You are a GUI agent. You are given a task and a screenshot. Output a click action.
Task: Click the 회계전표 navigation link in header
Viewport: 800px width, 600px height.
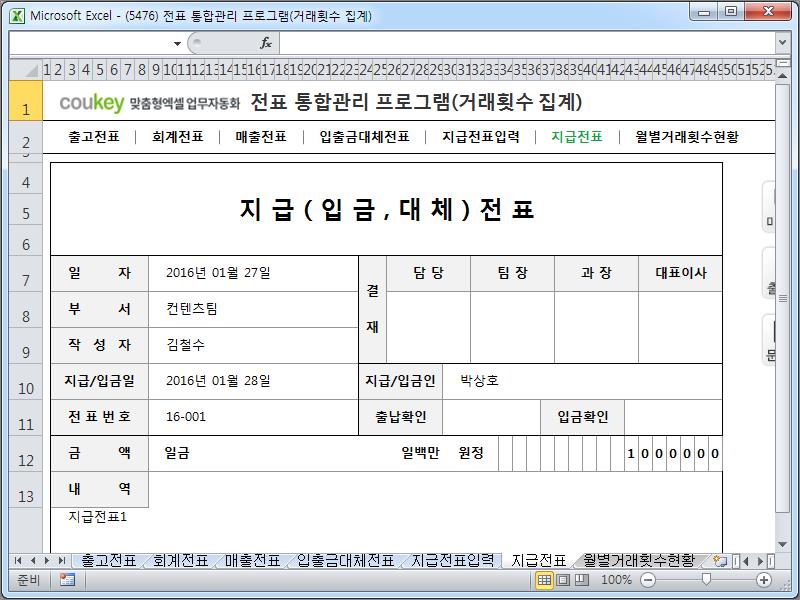tap(178, 137)
